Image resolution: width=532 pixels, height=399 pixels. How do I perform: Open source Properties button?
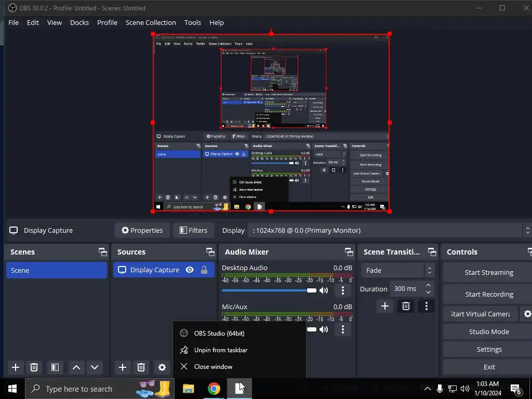[142, 230]
